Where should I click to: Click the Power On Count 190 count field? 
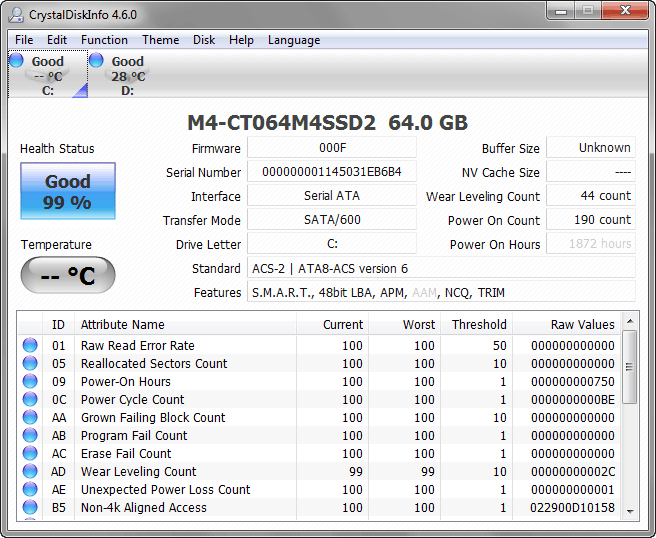tap(591, 220)
